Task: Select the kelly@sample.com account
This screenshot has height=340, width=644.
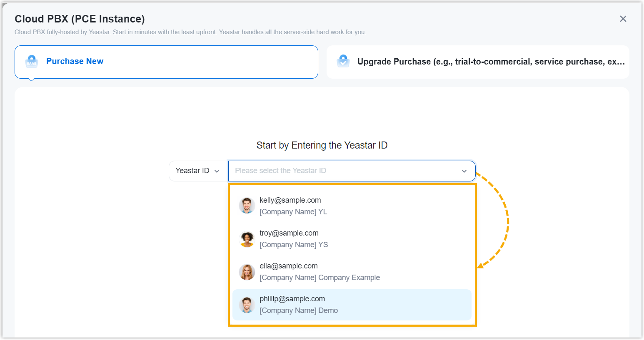Action: click(290, 200)
